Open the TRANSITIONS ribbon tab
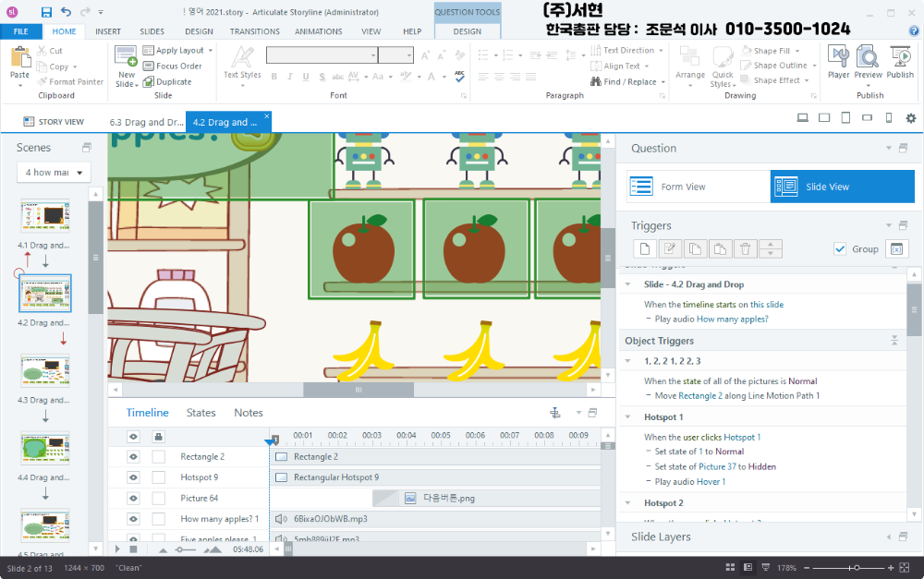Screen dimensions: 924x579 tap(255, 31)
